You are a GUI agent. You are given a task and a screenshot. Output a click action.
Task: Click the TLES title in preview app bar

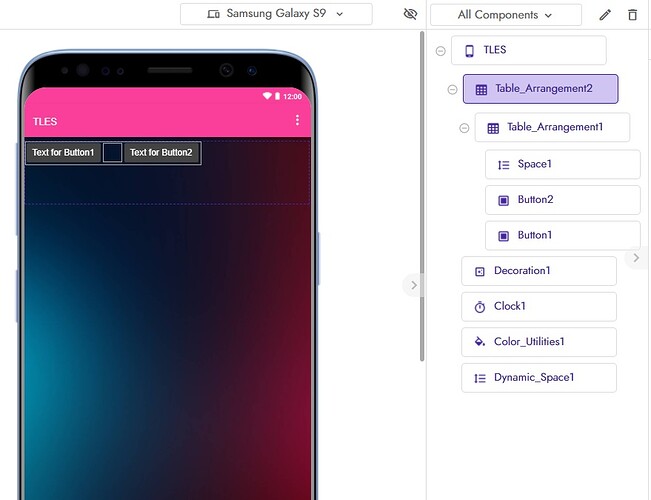(x=45, y=122)
